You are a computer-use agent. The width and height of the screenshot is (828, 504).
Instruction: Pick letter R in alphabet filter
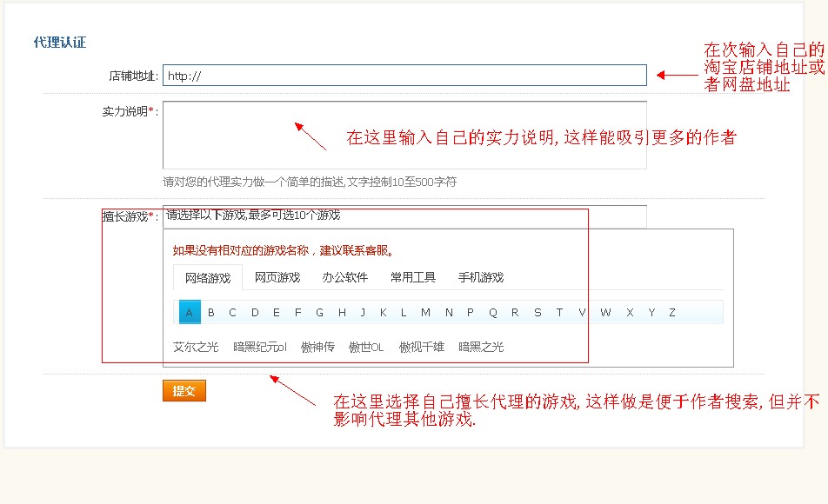(x=515, y=313)
